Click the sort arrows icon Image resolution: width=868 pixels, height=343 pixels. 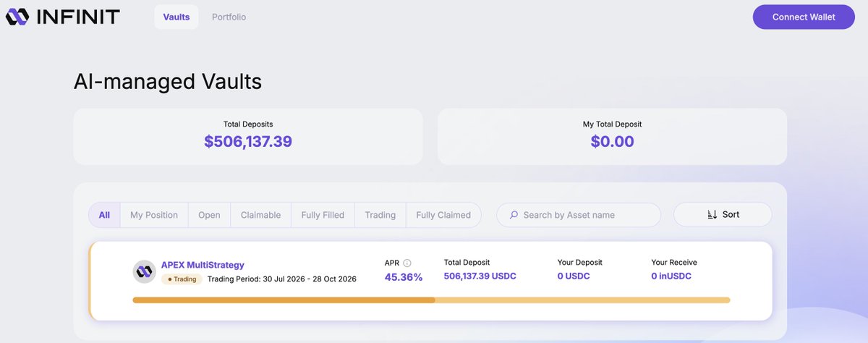point(712,215)
